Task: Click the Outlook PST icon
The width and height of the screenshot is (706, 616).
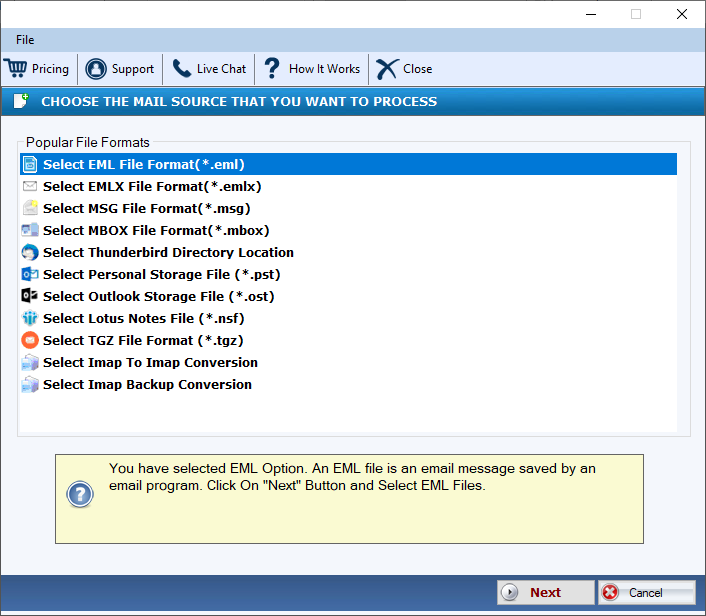Action: [x=30, y=274]
